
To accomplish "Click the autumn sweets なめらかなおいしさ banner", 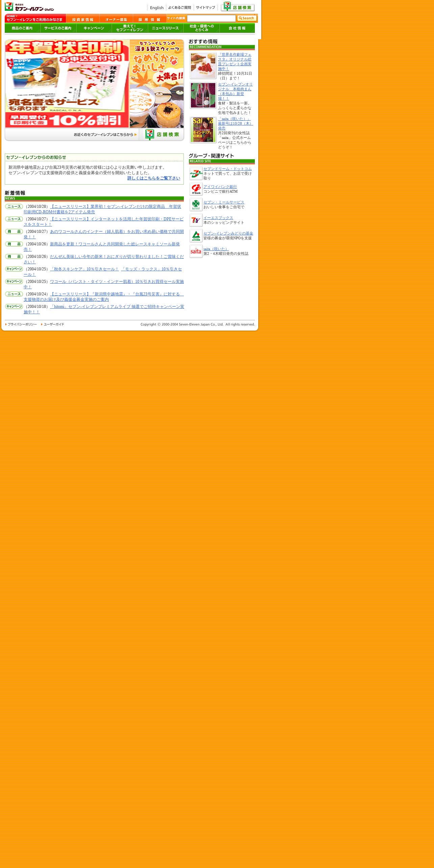I will pyautogui.click(x=157, y=83).
